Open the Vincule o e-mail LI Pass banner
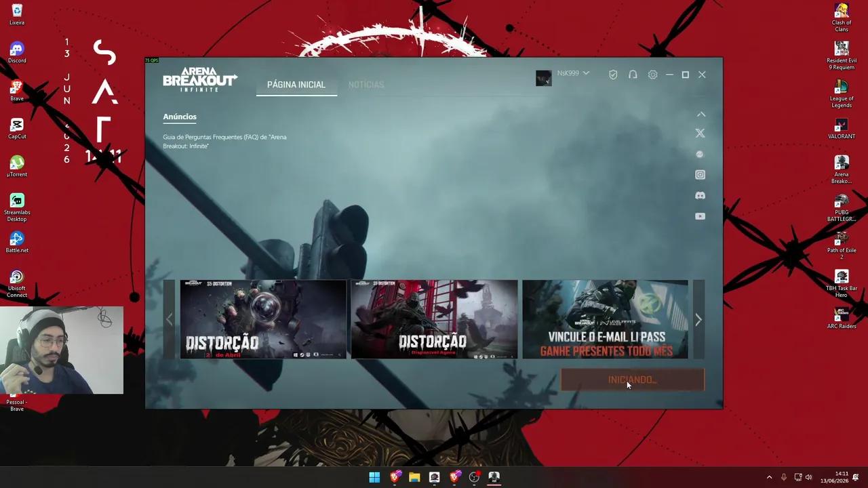This screenshot has width=868, height=488. [x=605, y=319]
